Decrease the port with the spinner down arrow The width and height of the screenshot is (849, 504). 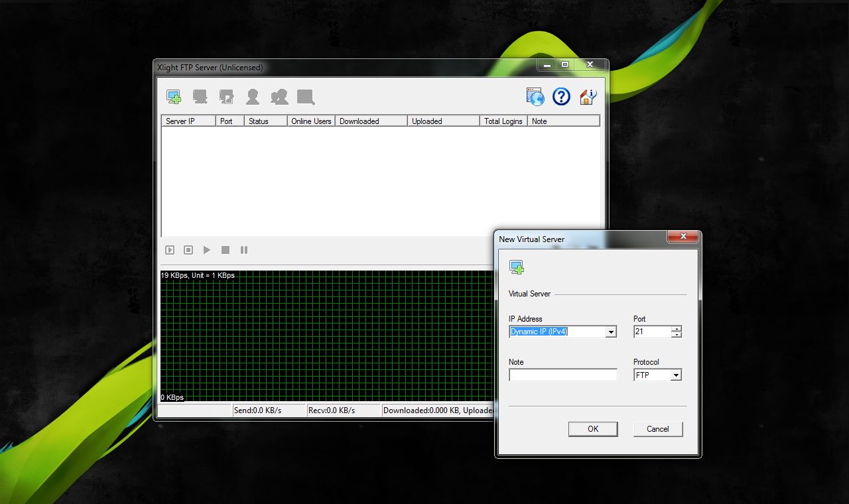(x=676, y=335)
